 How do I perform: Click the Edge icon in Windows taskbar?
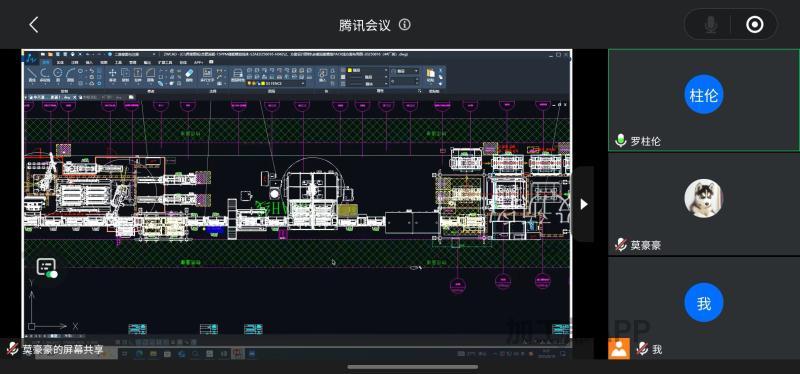(139, 353)
